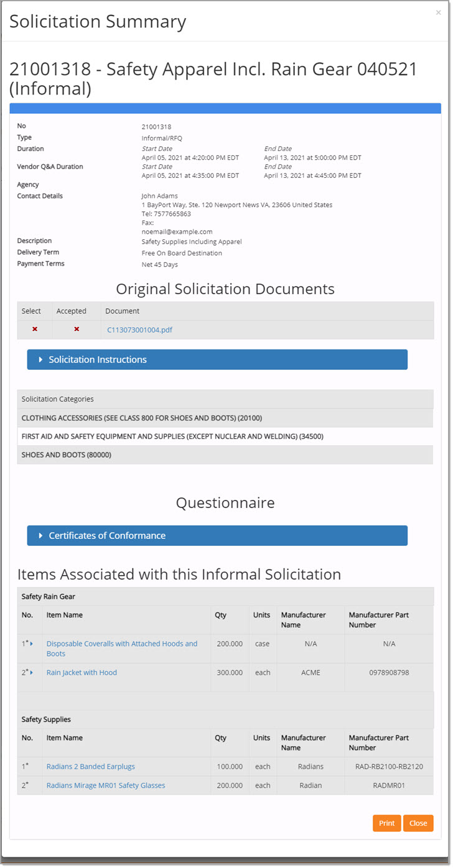453x868 pixels.
Task: Click the Safety Supplies Including Apparel description
Action: pyautogui.click(x=192, y=241)
